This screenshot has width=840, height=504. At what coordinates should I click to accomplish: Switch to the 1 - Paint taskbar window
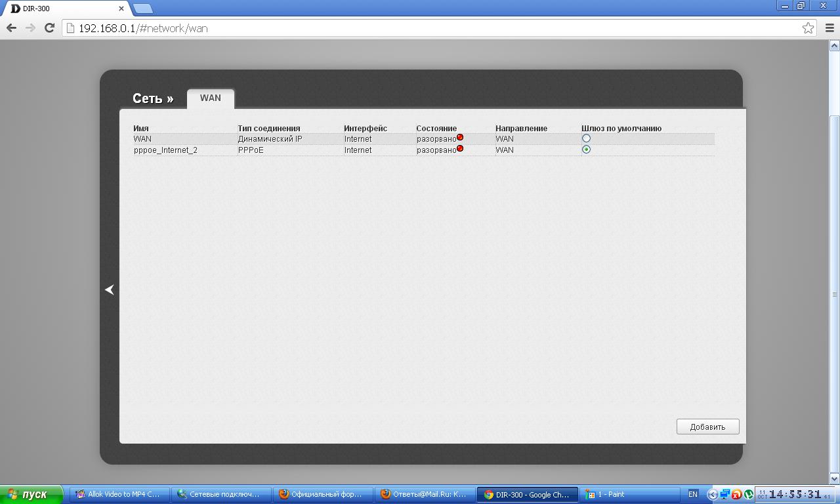[629, 495]
